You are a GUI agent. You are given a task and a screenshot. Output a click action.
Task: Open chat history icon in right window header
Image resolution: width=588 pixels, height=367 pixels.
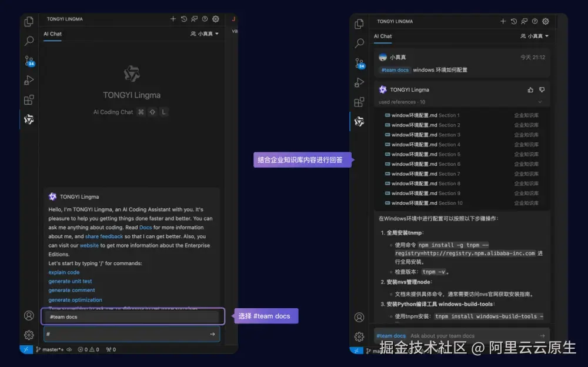pos(514,21)
